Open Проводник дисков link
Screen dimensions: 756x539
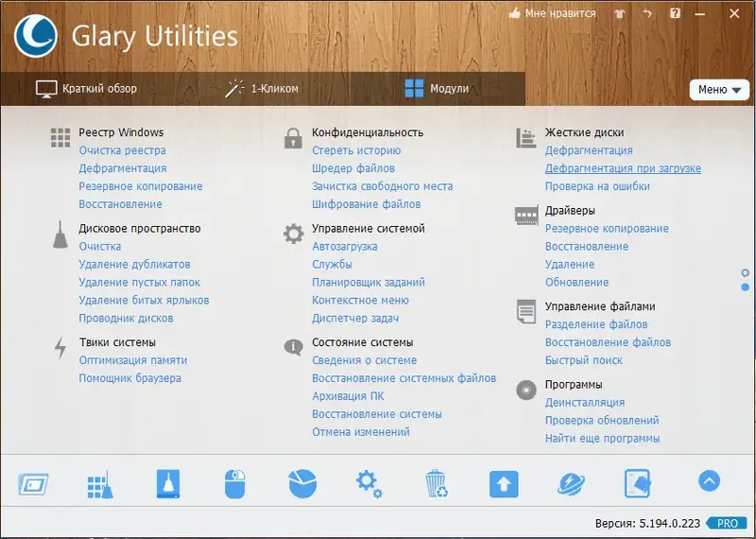click(127, 318)
